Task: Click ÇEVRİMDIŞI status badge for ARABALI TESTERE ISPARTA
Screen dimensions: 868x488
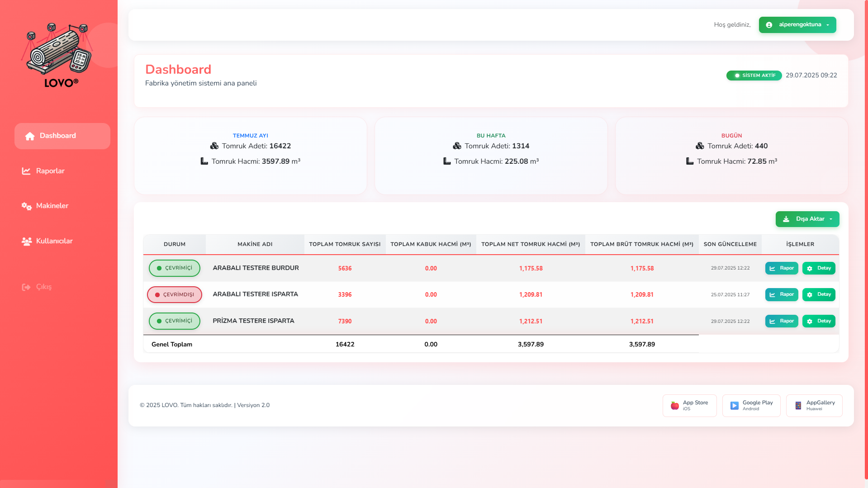Action: tap(175, 294)
